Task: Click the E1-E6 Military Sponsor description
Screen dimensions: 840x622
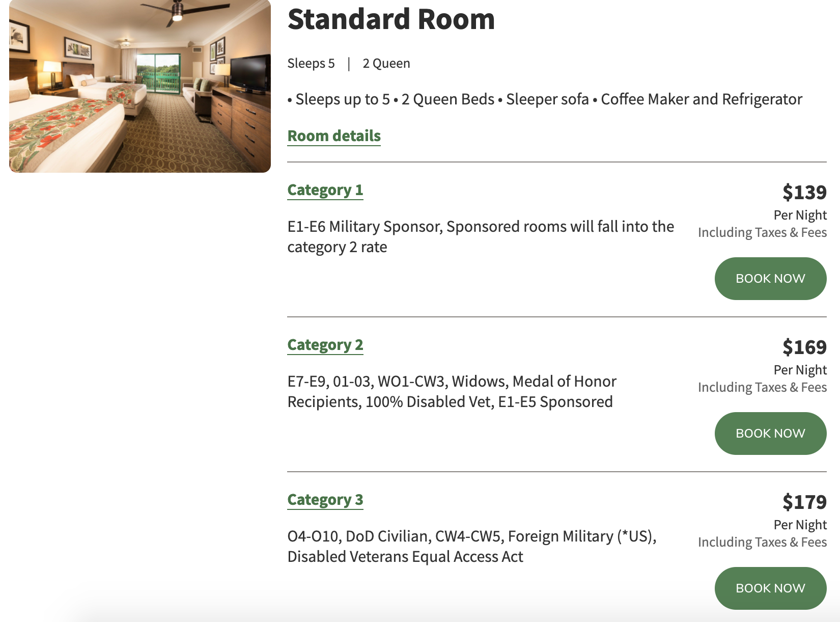Action: coord(481,236)
